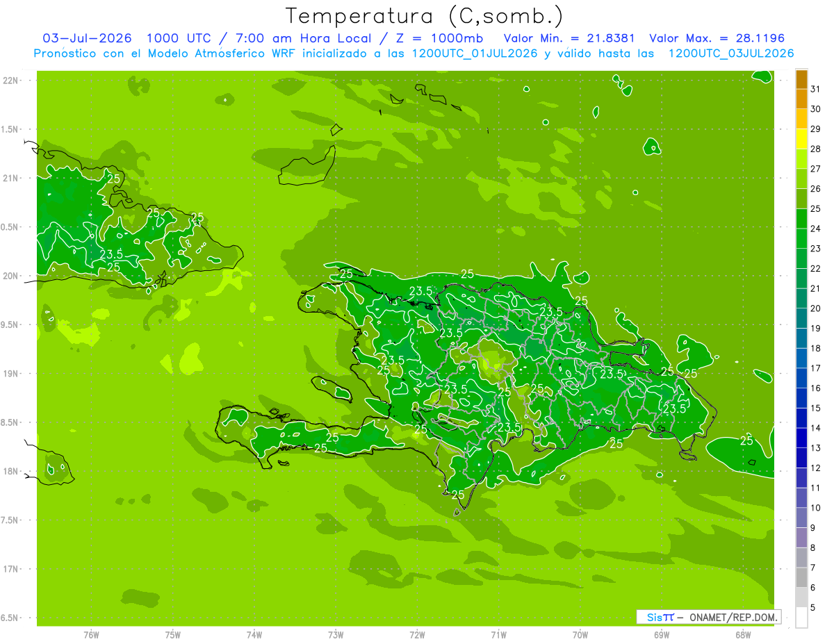834x644 pixels.
Task: Click the 17N latitude axis label
Action: tap(10, 569)
